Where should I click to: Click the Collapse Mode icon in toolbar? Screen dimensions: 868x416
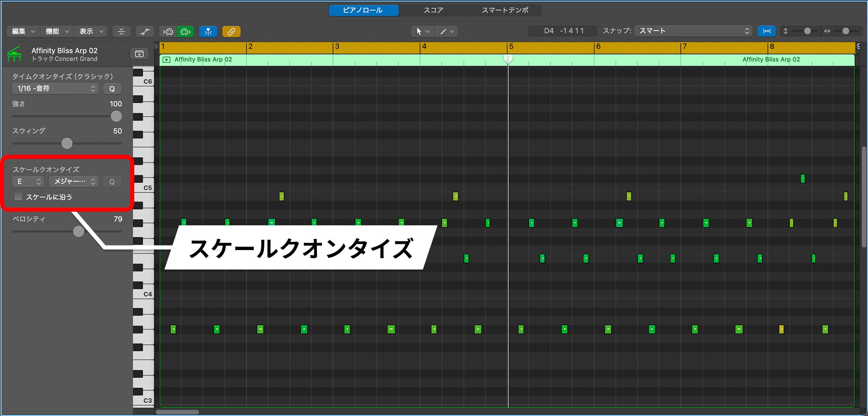(x=121, y=31)
